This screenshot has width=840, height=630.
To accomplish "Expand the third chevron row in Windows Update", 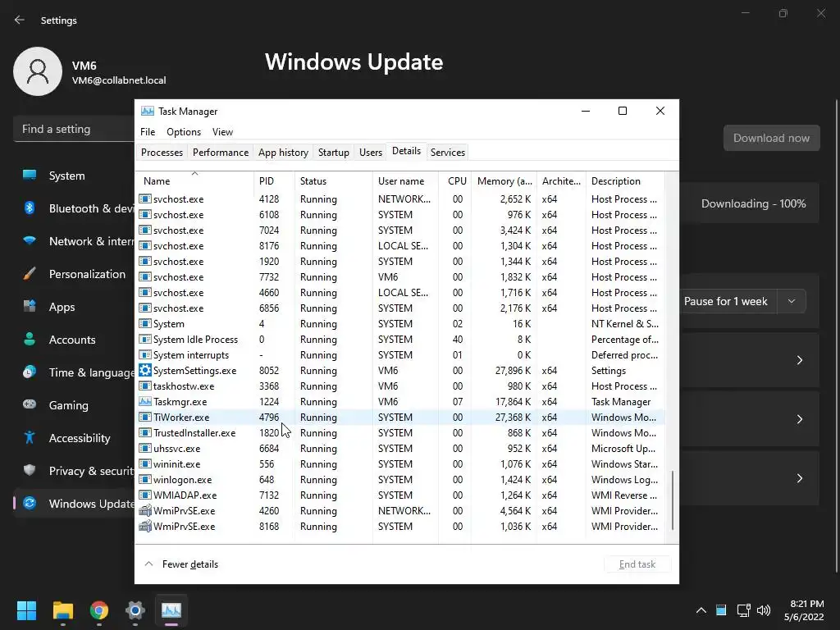I will coord(799,478).
